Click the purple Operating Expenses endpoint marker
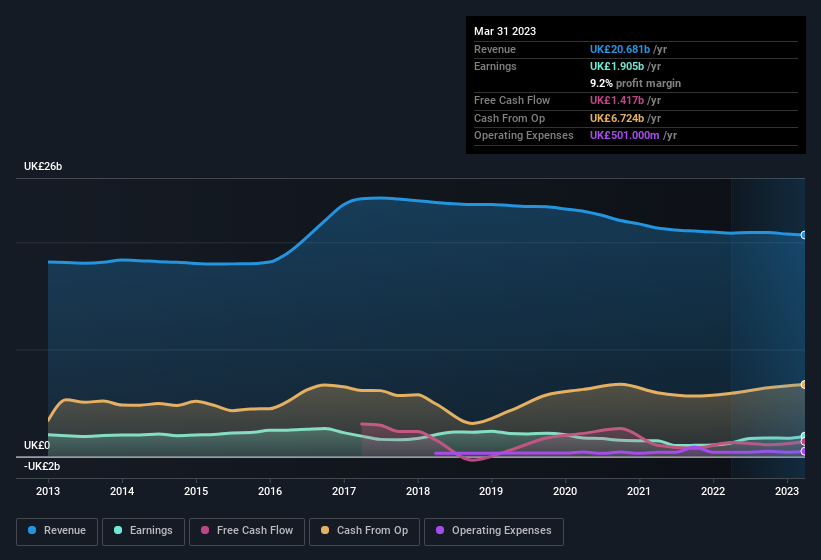Image resolution: width=821 pixels, height=560 pixels. [x=804, y=452]
